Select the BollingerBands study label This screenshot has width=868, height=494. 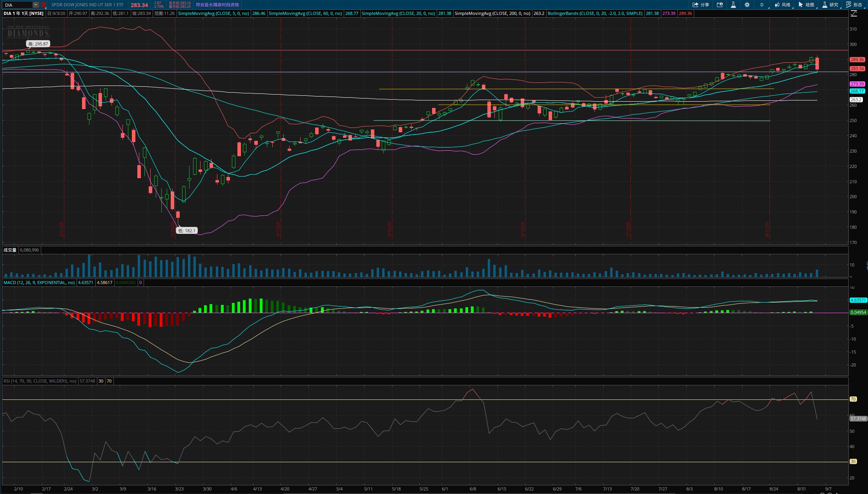click(x=595, y=13)
